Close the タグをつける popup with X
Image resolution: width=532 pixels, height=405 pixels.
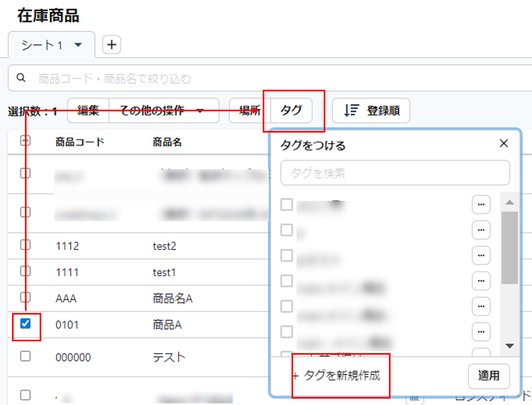point(504,143)
